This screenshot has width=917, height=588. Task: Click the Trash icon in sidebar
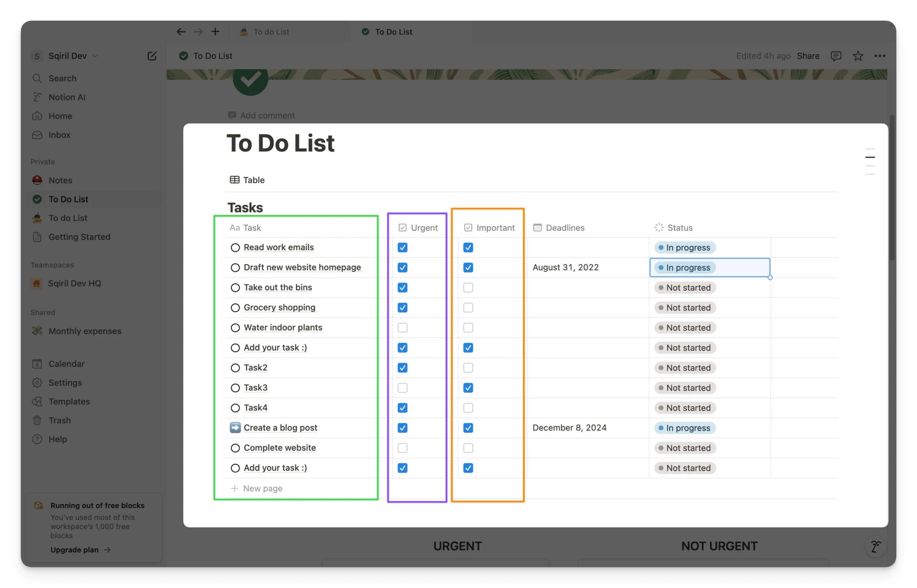click(37, 421)
